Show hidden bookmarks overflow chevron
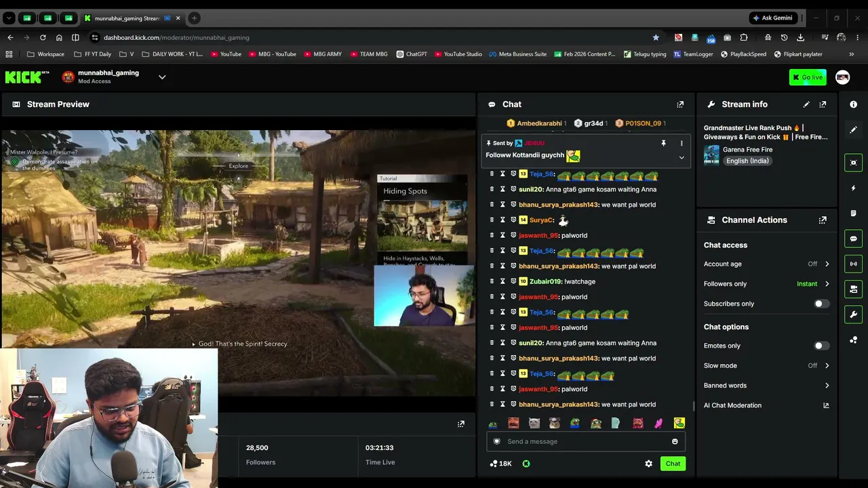This screenshot has height=488, width=868. 852,54
